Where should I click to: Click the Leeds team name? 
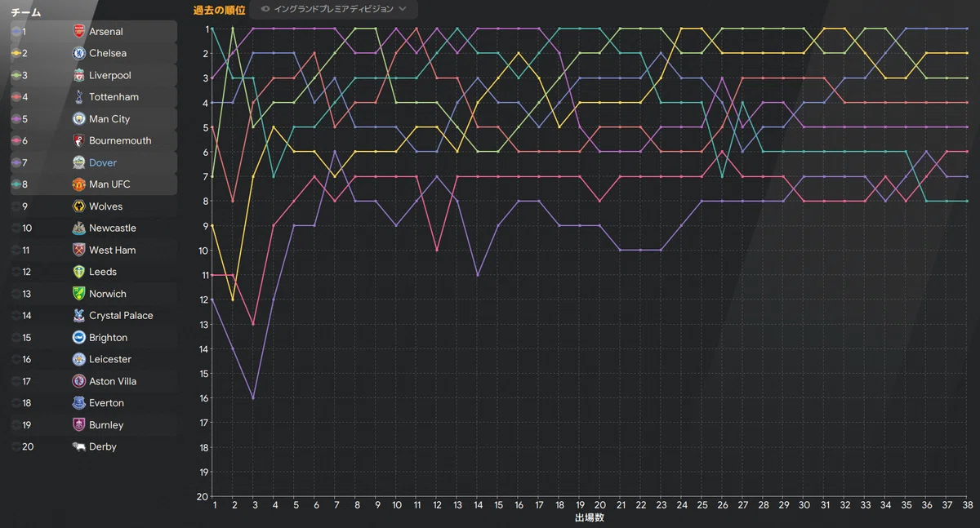click(103, 272)
